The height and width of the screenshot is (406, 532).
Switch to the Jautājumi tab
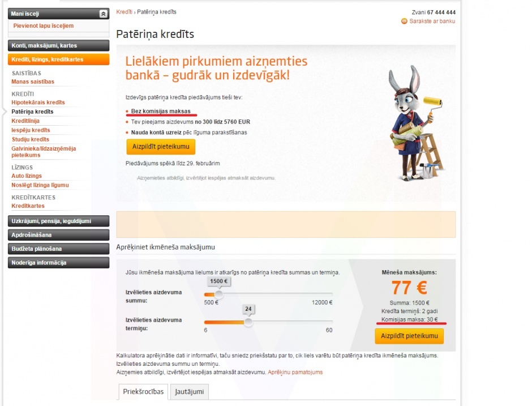click(x=190, y=392)
